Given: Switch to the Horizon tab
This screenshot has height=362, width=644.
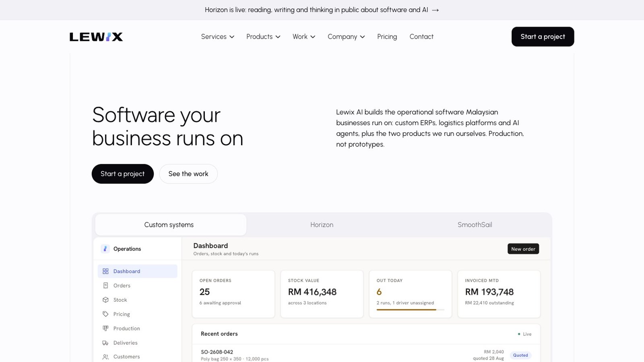Looking at the screenshot, I should [x=322, y=225].
